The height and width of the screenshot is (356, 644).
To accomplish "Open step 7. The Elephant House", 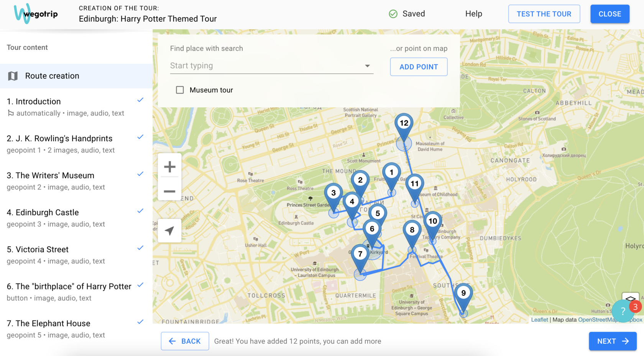I will 76,329.
